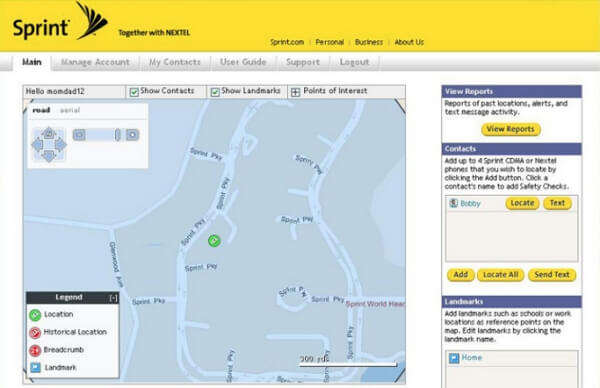This screenshot has width=600, height=388.
Task: Open Business link in header
Action: tap(369, 42)
